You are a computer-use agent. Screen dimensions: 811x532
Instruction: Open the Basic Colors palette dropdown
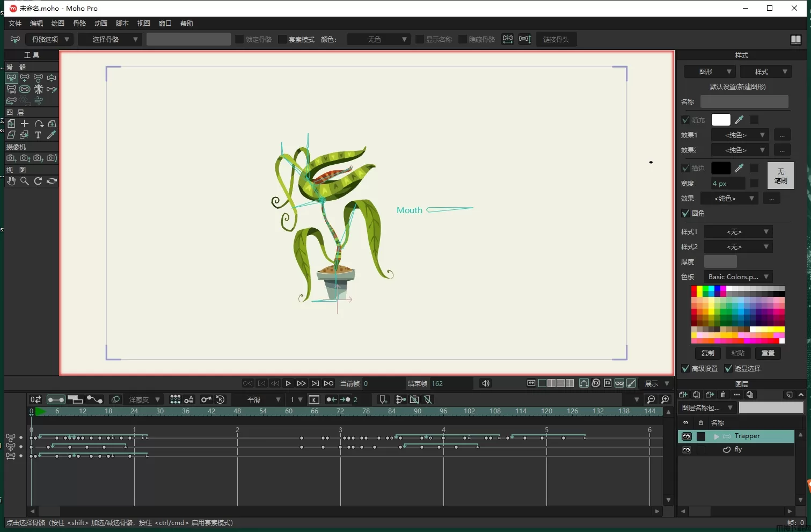pyautogui.click(x=738, y=276)
